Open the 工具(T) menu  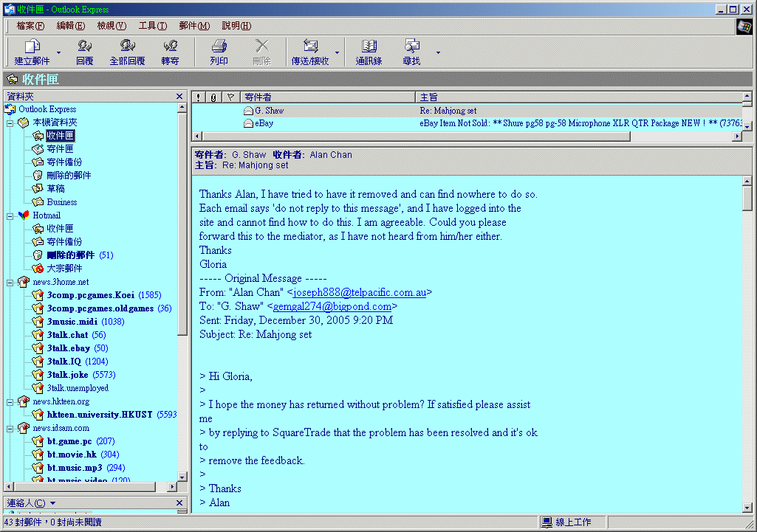pos(153,26)
